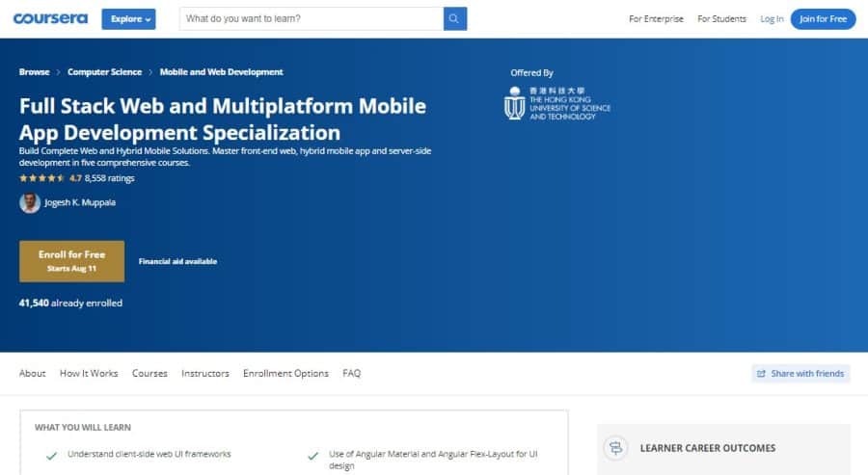
Task: Click the search magnifier button
Action: (455, 19)
